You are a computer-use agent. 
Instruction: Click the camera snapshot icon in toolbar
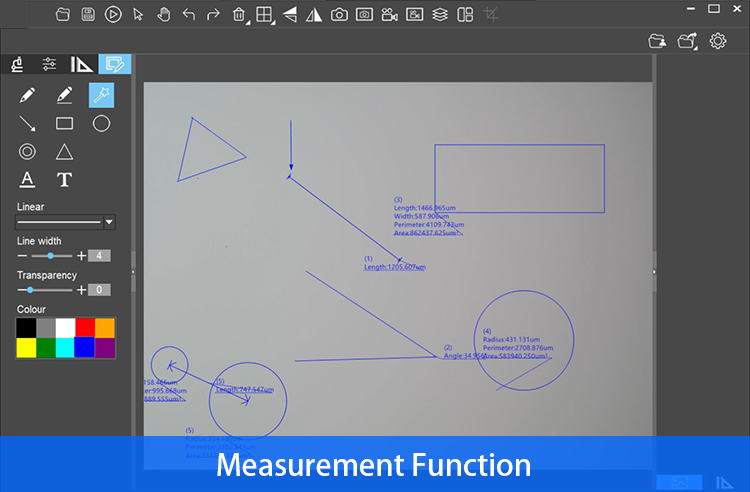[339, 14]
